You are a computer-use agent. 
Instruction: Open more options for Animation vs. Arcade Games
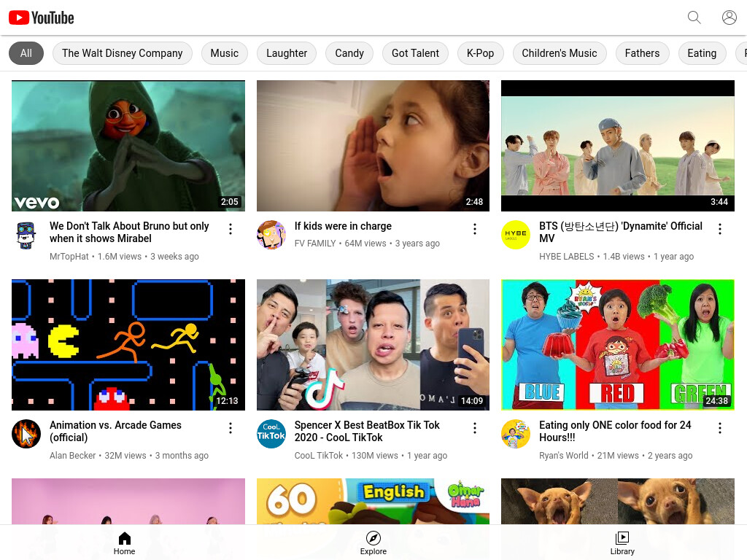tap(230, 428)
